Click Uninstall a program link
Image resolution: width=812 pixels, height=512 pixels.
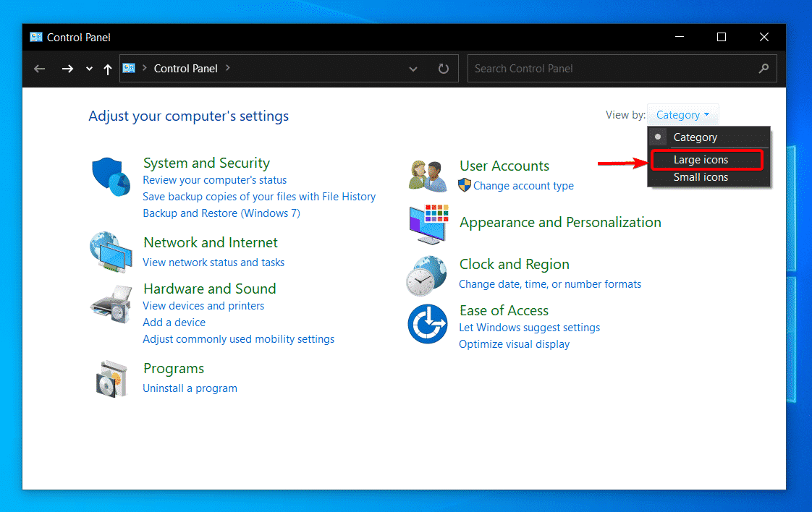(x=190, y=388)
